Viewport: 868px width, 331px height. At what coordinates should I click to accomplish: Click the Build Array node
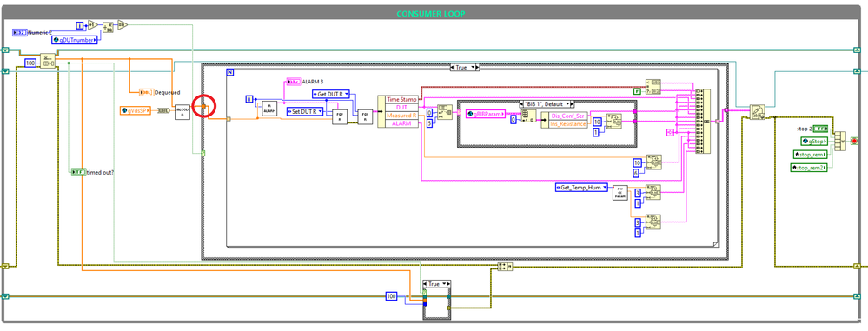click(703, 122)
